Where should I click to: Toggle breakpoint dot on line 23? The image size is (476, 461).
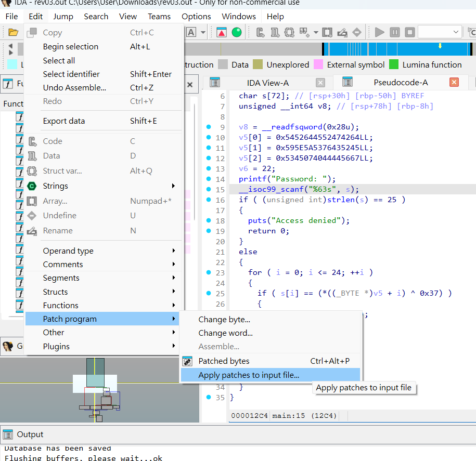point(209,272)
